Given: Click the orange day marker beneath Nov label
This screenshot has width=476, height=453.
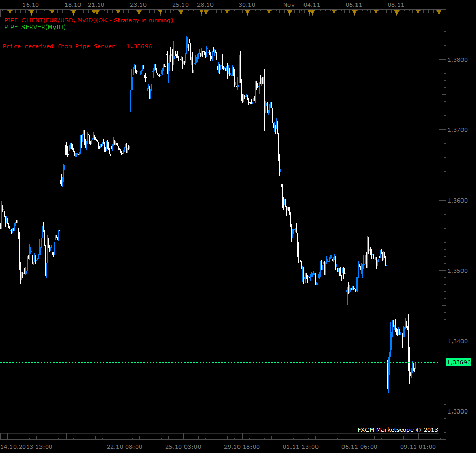Looking at the screenshot, I should click(x=289, y=12).
